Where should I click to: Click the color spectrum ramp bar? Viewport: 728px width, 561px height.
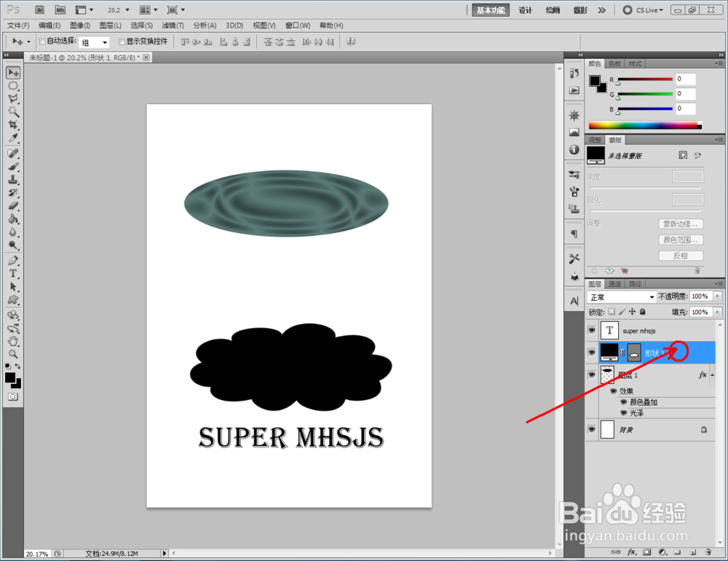[x=645, y=125]
